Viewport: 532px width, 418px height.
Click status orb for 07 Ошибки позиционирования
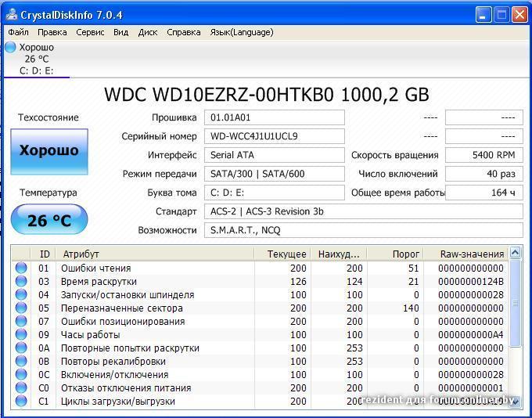(x=21, y=321)
